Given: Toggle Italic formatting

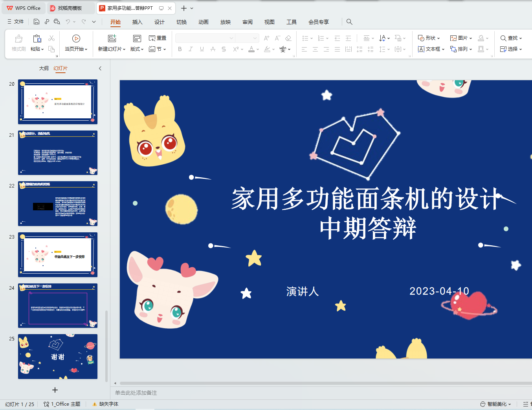Looking at the screenshot, I should 191,49.
